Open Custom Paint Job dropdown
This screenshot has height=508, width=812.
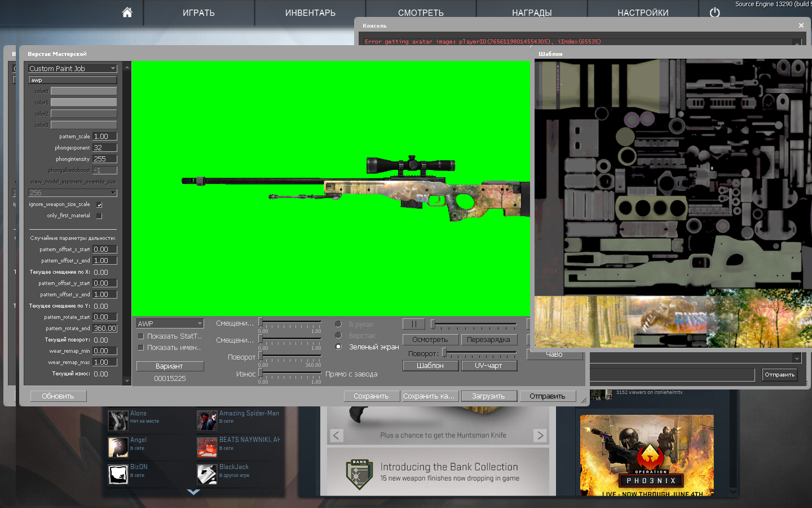(73, 68)
